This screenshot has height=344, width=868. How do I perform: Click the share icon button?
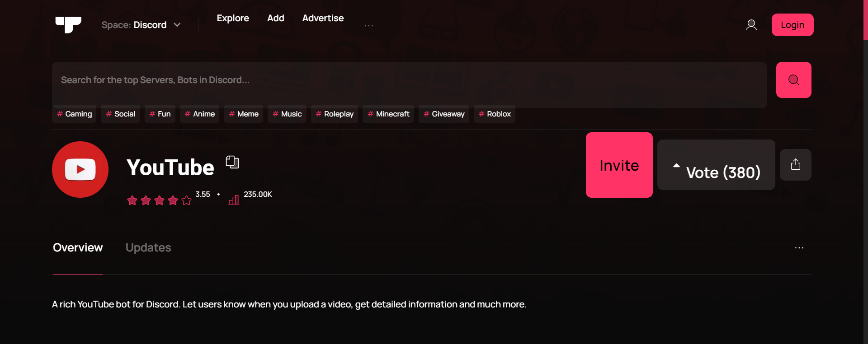(796, 165)
